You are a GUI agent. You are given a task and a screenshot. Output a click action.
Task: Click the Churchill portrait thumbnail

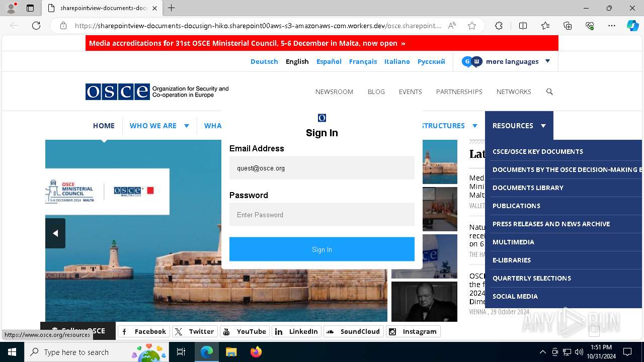click(424, 301)
